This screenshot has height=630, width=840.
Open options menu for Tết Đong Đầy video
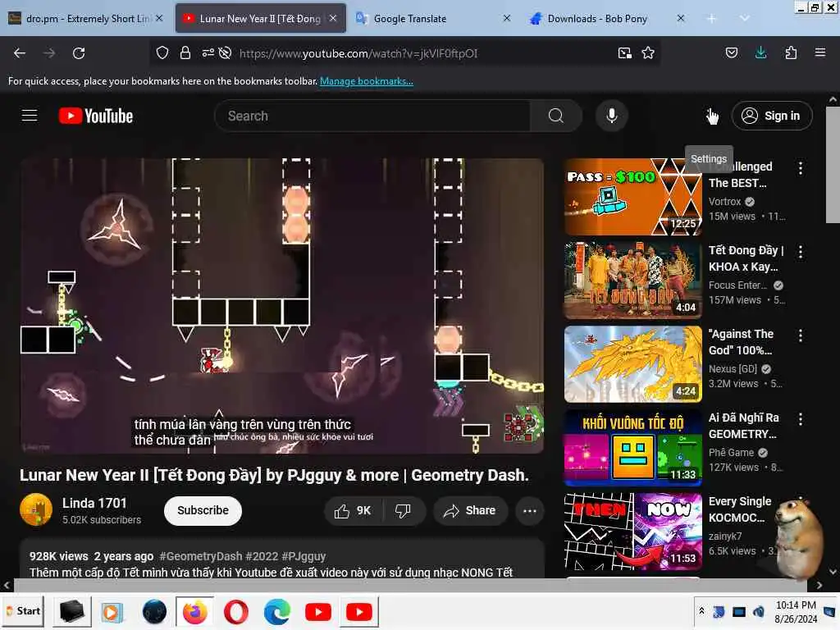point(801,252)
